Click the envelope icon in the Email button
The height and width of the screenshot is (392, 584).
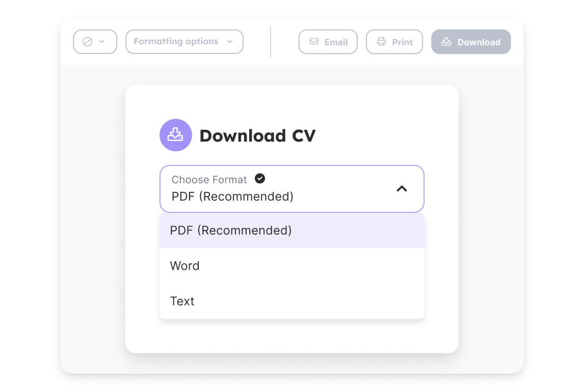[314, 42]
